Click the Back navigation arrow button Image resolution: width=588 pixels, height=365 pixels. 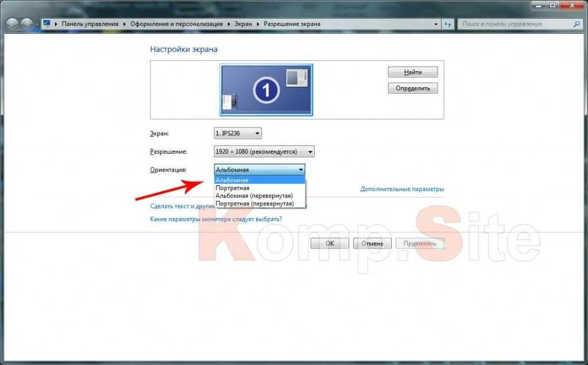click(13, 24)
